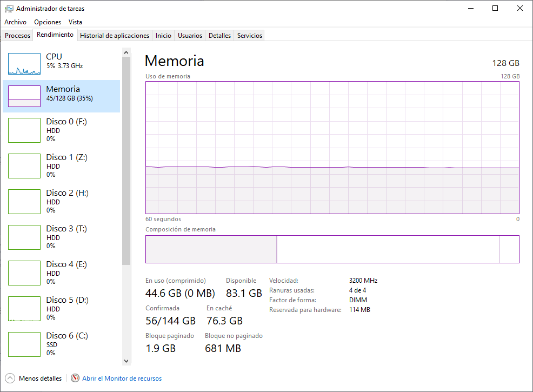The width and height of the screenshot is (533, 392).
Task: Open Abrir el Monitor de recursos link
Action: [x=122, y=378]
